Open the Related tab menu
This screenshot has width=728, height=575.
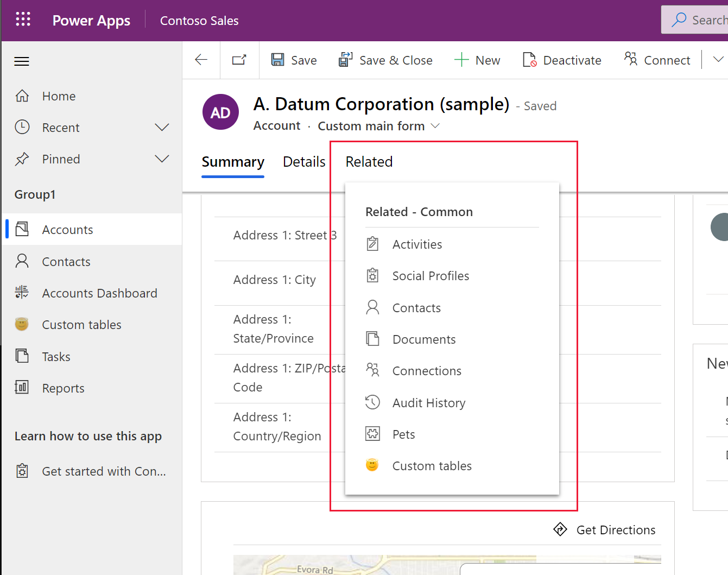click(x=369, y=161)
